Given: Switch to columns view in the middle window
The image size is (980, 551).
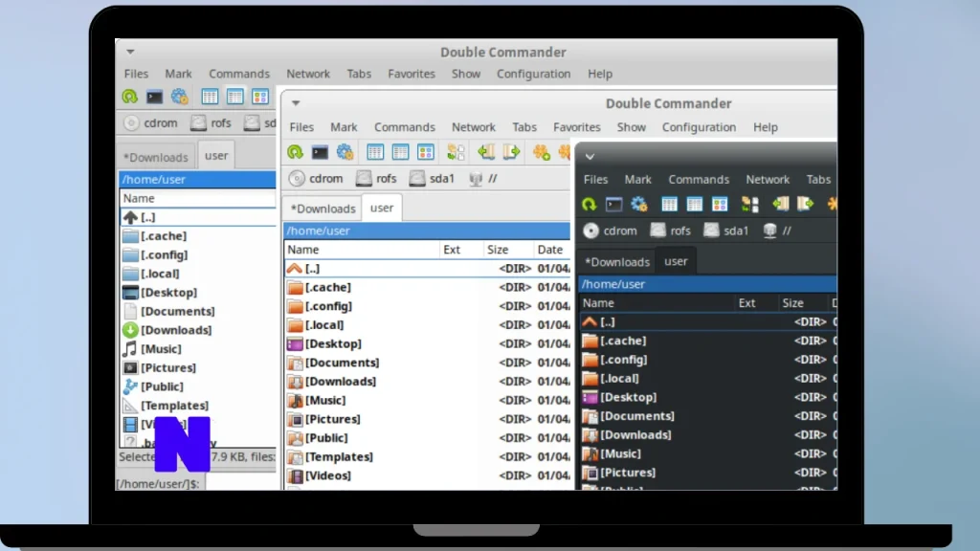Looking at the screenshot, I should tap(400, 152).
